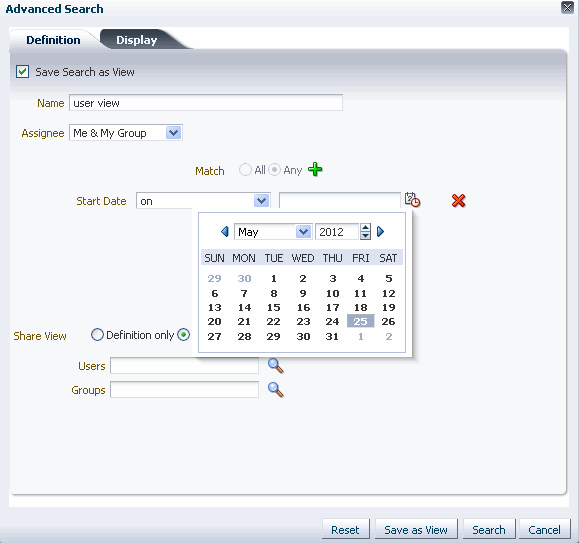Viewport: 579px width, 543px height.
Task: Search for users with magnifier icon
Action: [275, 366]
